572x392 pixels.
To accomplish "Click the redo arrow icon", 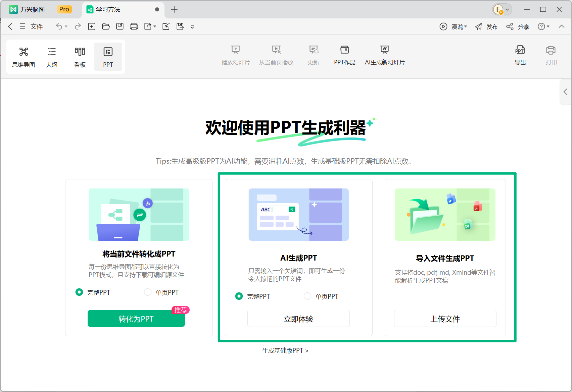I will (x=78, y=26).
